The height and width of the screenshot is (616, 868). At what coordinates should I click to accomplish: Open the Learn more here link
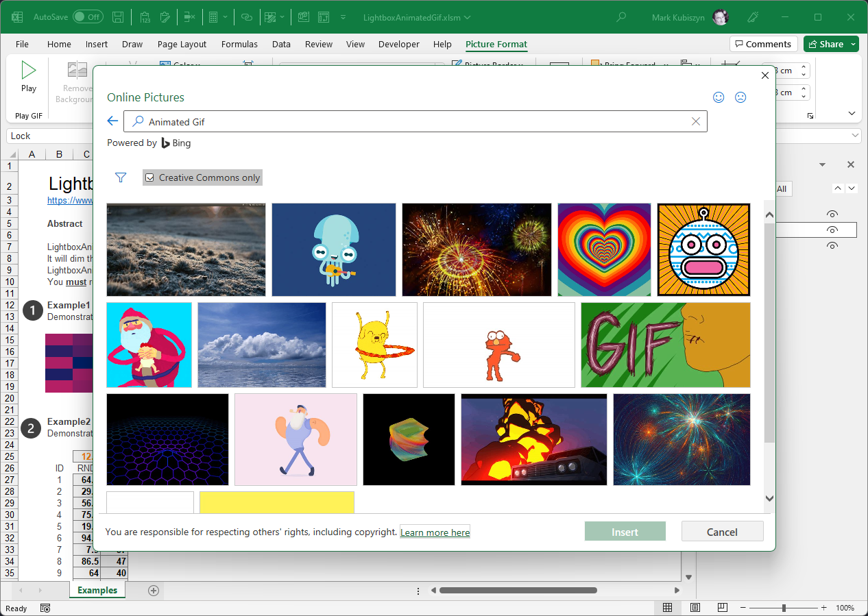[x=435, y=532]
